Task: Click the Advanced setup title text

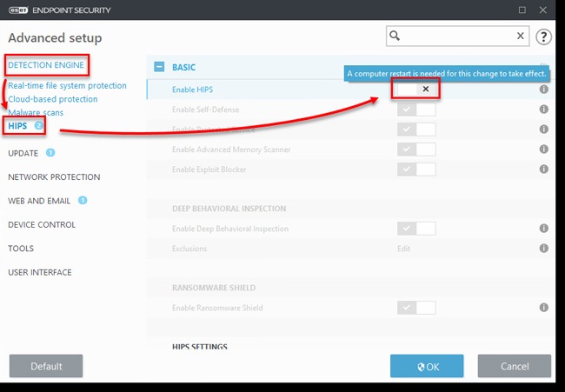Action: coord(55,37)
